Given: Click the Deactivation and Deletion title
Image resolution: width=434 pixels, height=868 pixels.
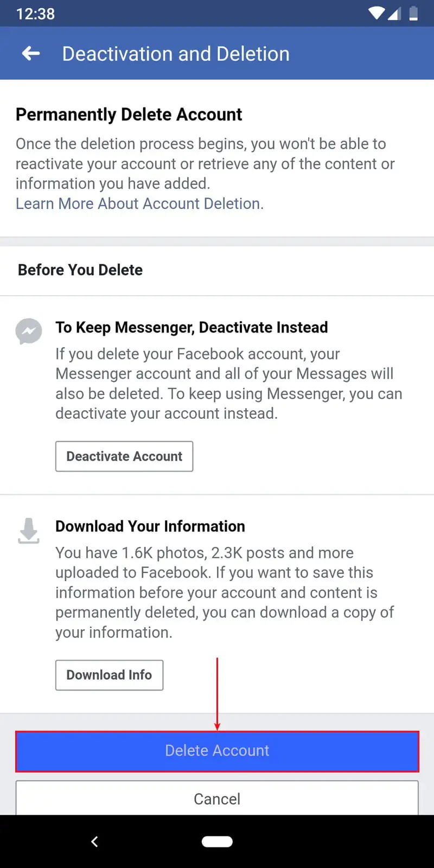Looking at the screenshot, I should pyautogui.click(x=176, y=54).
